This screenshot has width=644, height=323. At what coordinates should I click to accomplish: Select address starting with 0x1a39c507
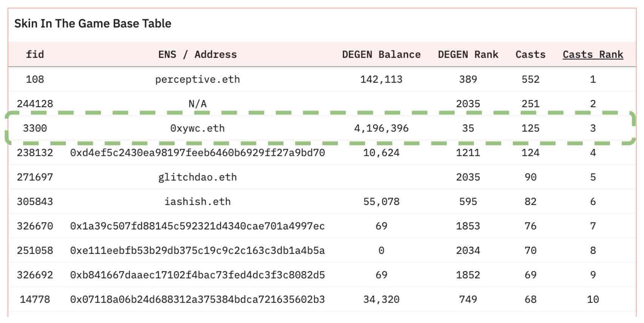point(197,226)
